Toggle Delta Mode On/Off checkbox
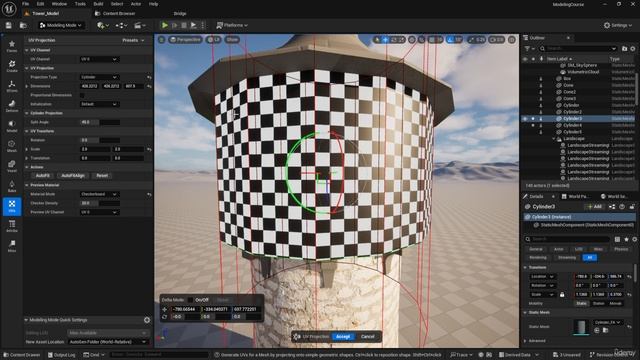The image size is (640, 360). [x=190, y=300]
